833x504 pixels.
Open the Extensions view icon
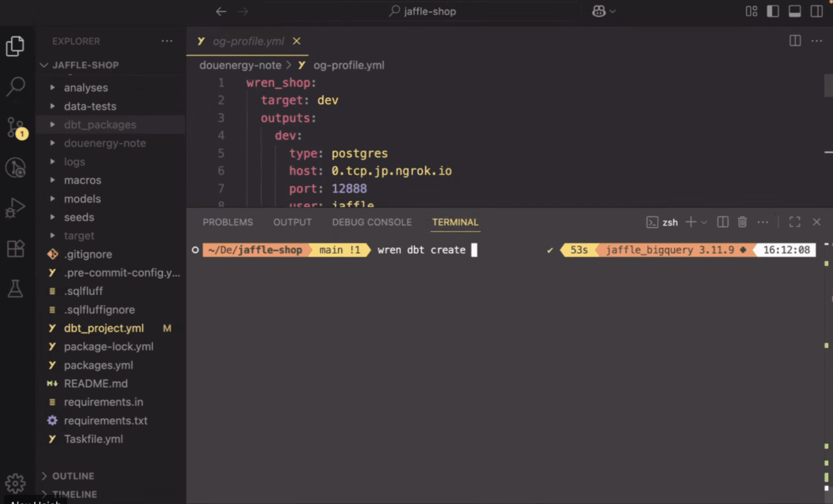tap(15, 248)
